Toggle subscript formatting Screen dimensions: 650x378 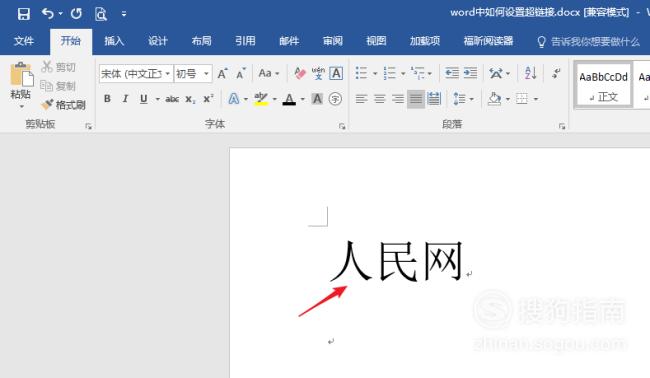(190, 99)
